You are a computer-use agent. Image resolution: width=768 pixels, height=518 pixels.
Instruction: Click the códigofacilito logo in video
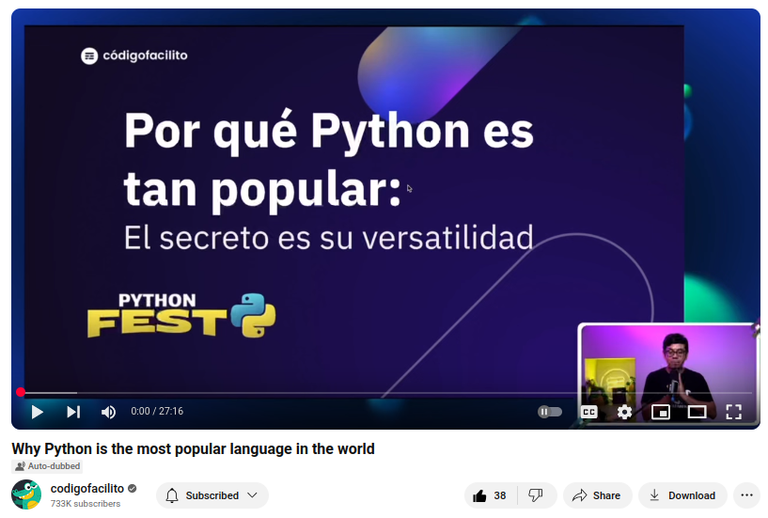[134, 55]
